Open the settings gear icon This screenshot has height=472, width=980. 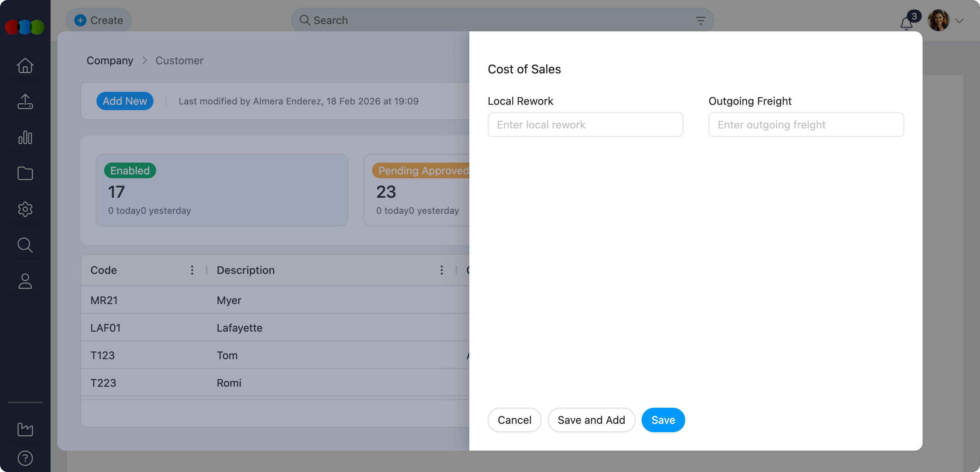[25, 209]
